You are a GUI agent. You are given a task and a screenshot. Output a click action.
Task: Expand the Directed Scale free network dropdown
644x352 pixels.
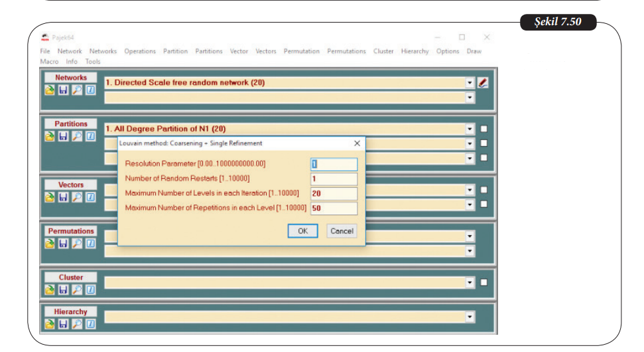470,83
